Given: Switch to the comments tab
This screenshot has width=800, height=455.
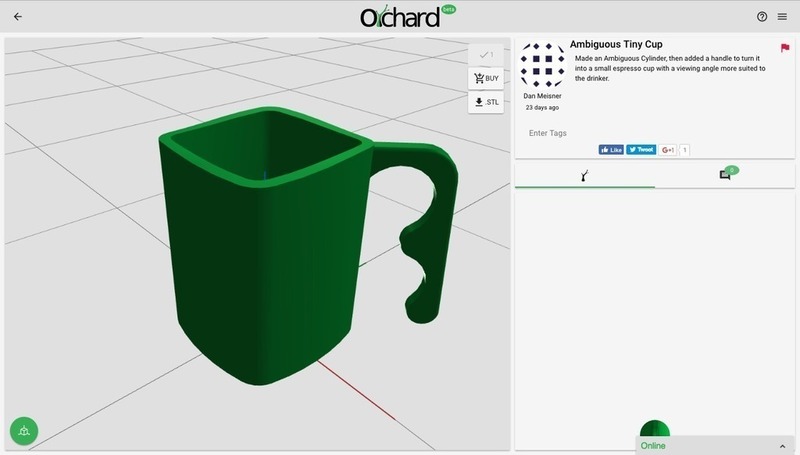Looking at the screenshot, I should coord(725,175).
